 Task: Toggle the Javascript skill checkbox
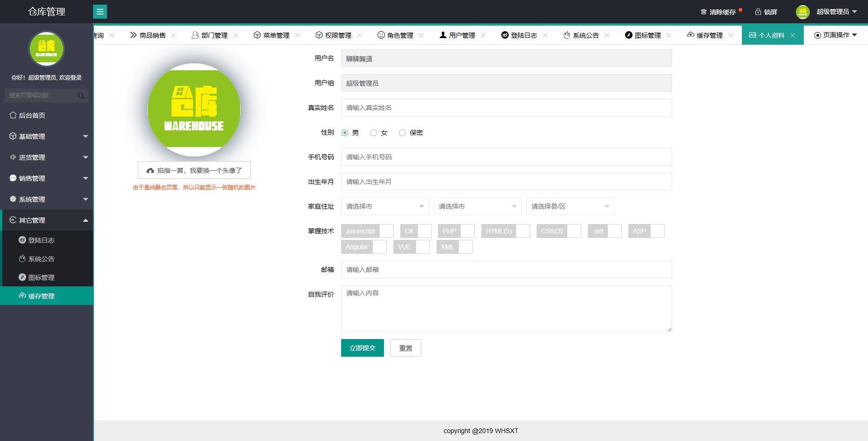(367, 231)
